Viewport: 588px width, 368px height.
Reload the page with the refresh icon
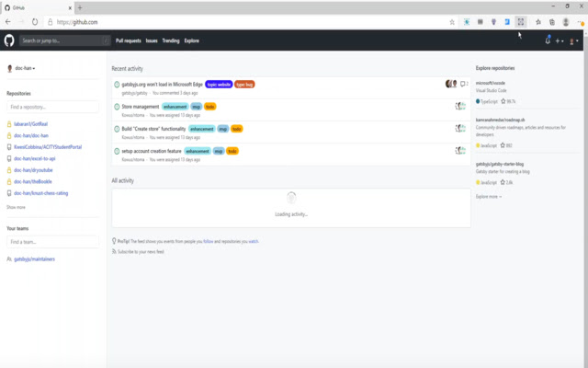[35, 22]
